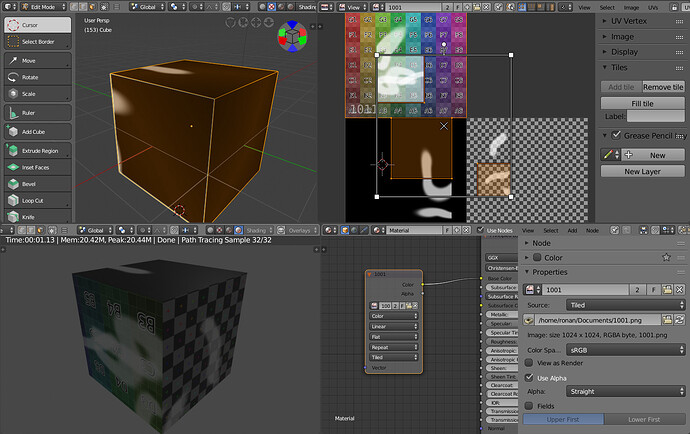Click the 1001 image name field in Properties
This screenshot has height=434, width=690.
[585, 290]
